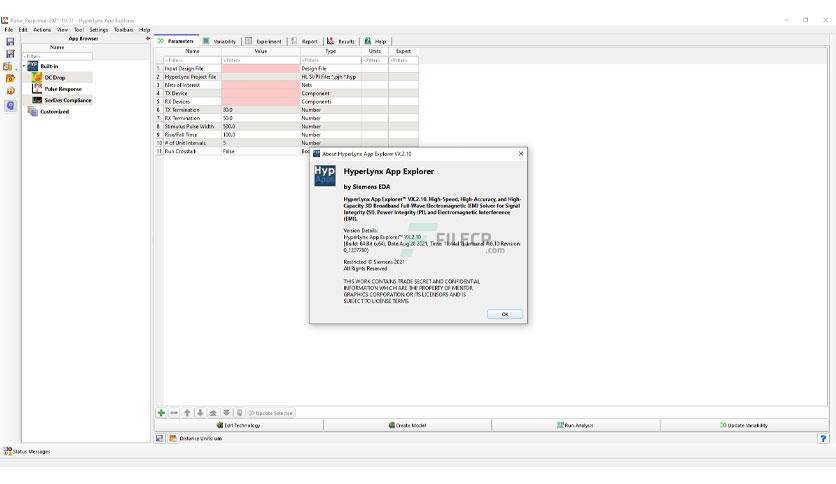836x484 pixels.
Task: Click the Save icon in left toolbar
Action: pyautogui.click(x=10, y=42)
